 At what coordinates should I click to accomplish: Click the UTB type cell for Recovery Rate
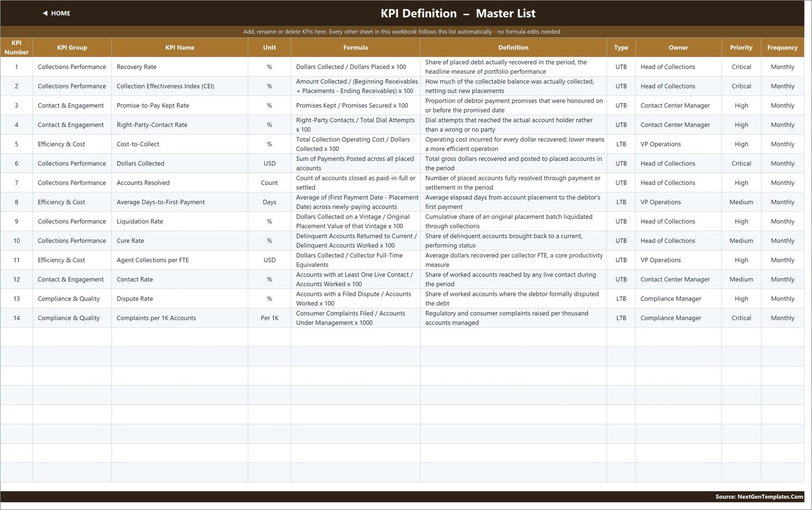coord(621,67)
